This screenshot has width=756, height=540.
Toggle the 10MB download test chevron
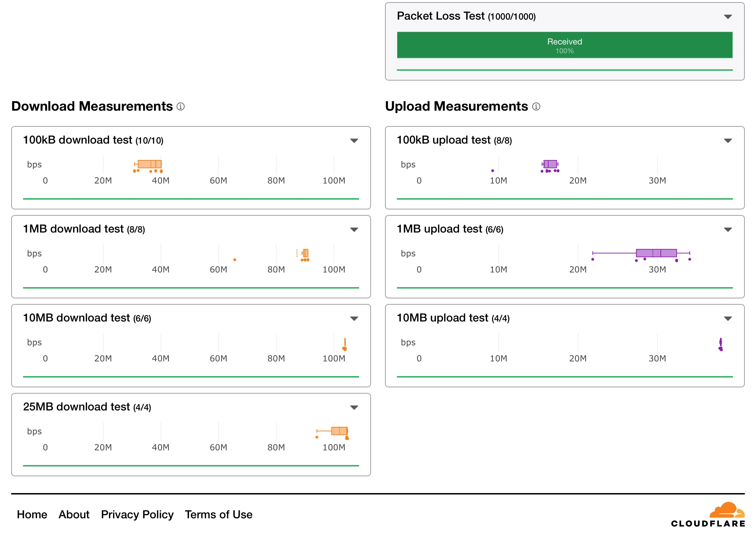pos(354,319)
